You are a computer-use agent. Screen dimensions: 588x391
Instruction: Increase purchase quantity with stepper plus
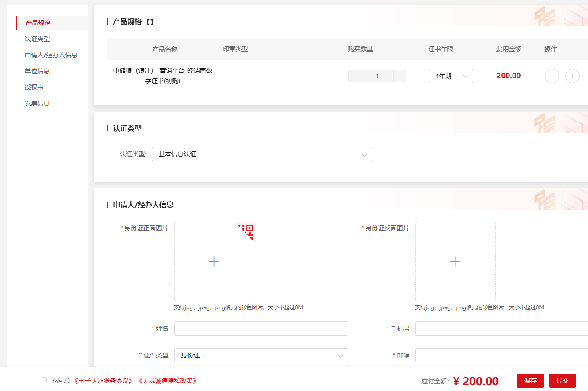tap(400, 76)
